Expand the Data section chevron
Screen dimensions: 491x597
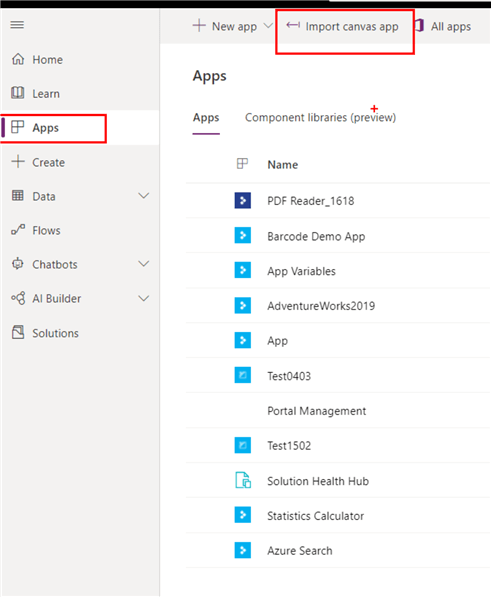[143, 196]
